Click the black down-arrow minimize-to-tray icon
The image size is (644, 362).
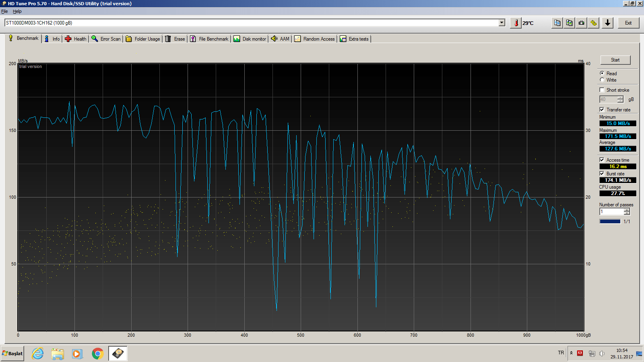point(607,23)
